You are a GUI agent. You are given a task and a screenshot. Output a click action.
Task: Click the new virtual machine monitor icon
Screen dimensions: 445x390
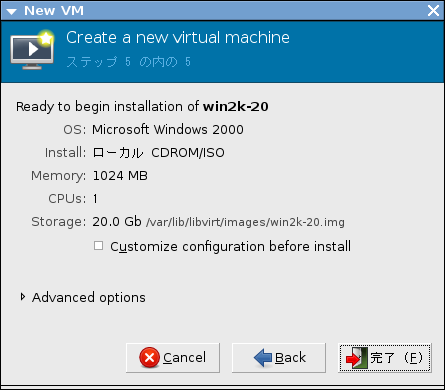tap(32, 50)
